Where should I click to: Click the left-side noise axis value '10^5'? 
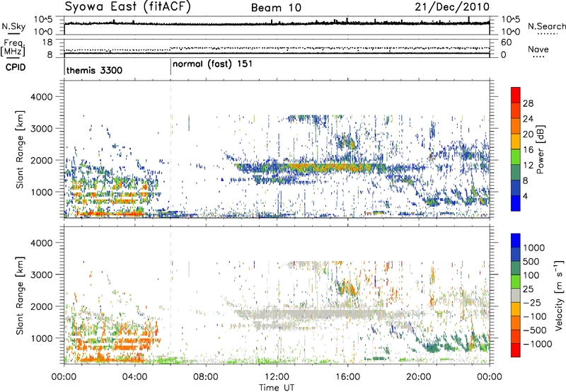(43, 20)
